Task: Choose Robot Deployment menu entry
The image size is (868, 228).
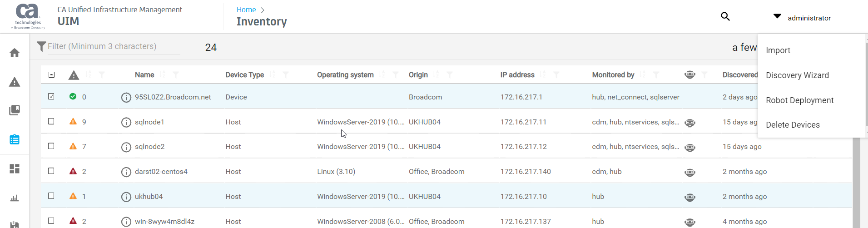Action: pyautogui.click(x=799, y=100)
